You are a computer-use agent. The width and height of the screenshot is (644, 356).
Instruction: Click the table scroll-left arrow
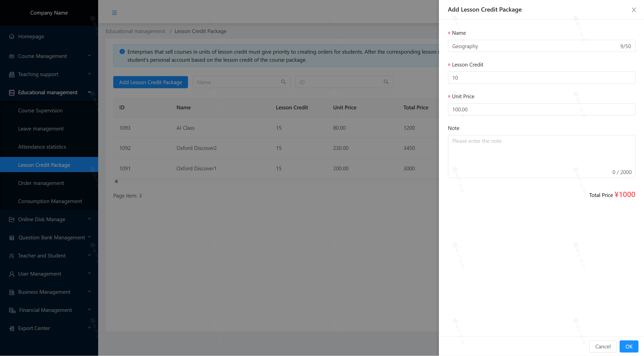pyautogui.click(x=116, y=181)
